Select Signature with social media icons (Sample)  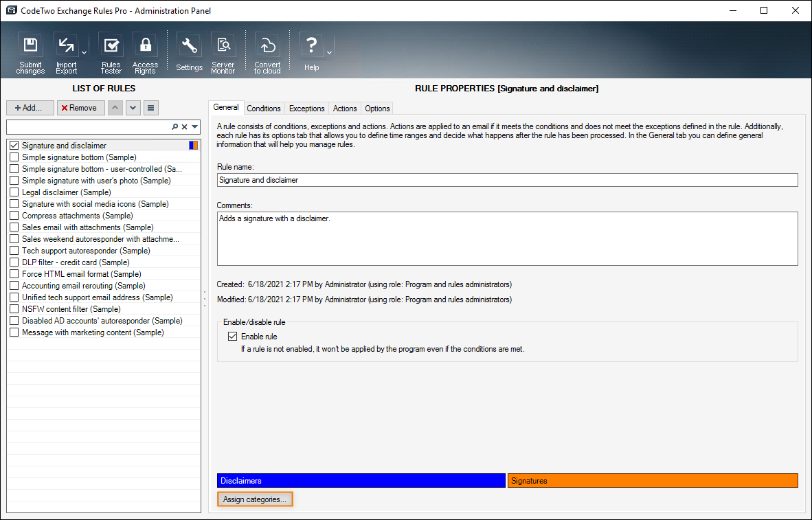point(104,204)
